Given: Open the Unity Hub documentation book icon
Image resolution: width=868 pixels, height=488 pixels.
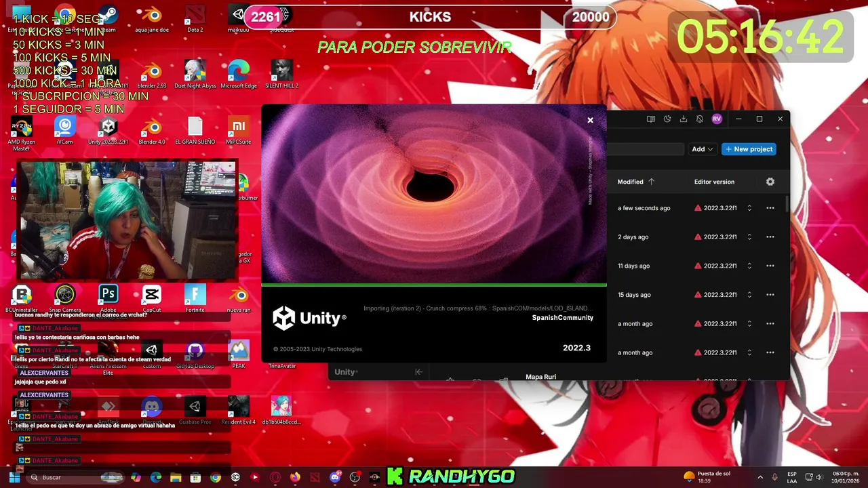Looking at the screenshot, I should pyautogui.click(x=651, y=119).
